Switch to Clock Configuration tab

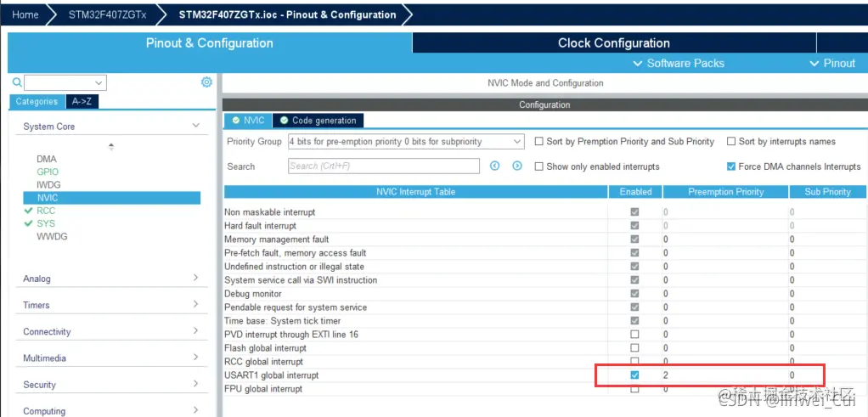tap(614, 42)
